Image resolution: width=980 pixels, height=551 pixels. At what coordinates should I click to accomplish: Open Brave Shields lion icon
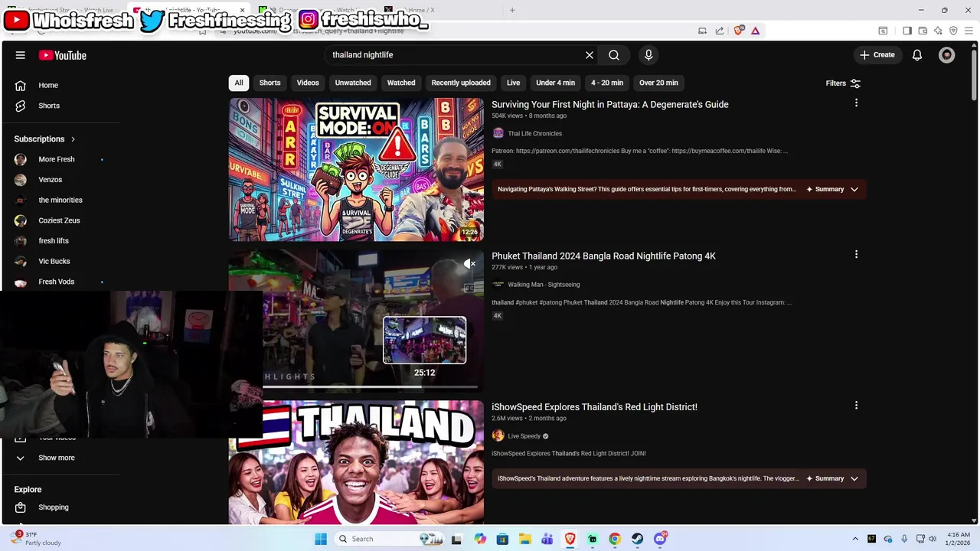pos(739,31)
